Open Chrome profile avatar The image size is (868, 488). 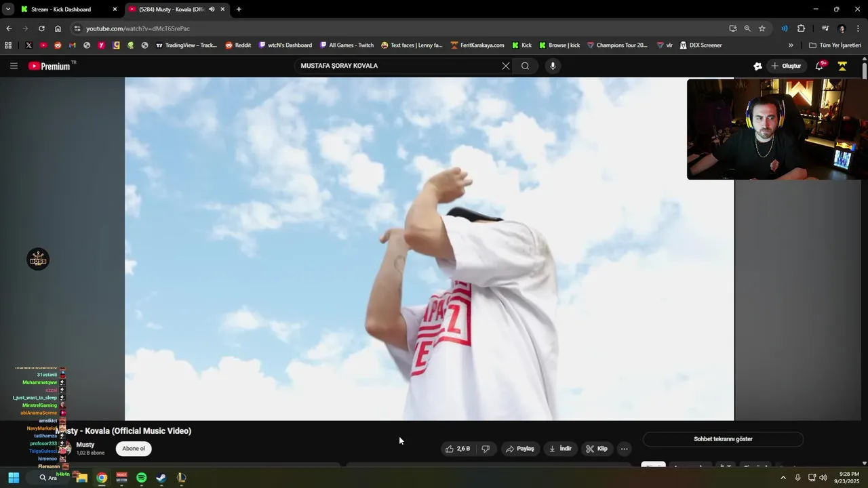[x=842, y=28]
